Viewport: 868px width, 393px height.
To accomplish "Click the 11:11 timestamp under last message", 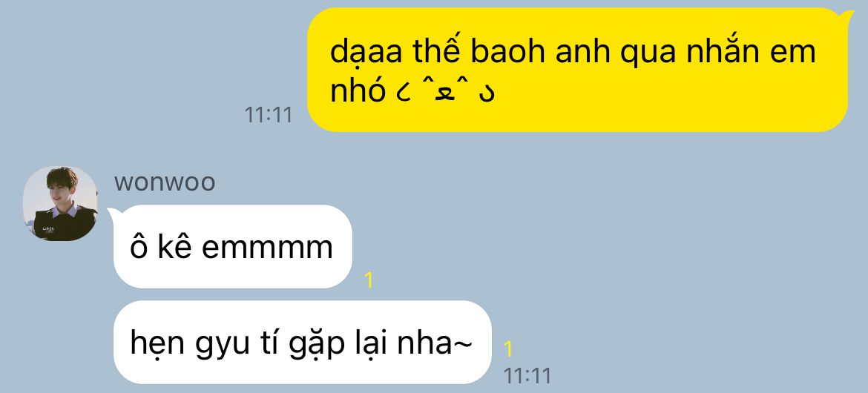I will (x=527, y=376).
